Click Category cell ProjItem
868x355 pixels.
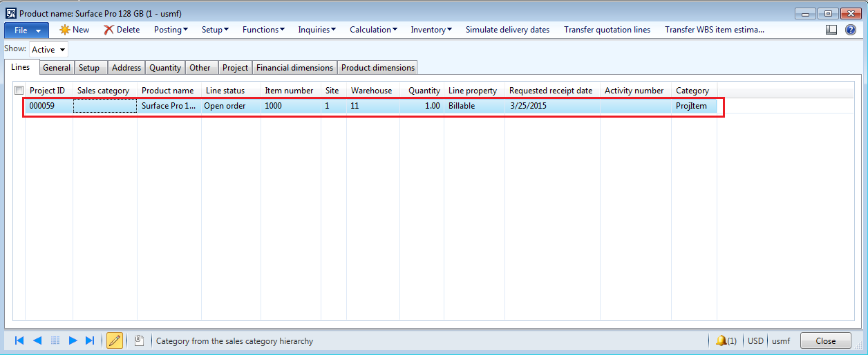click(694, 106)
